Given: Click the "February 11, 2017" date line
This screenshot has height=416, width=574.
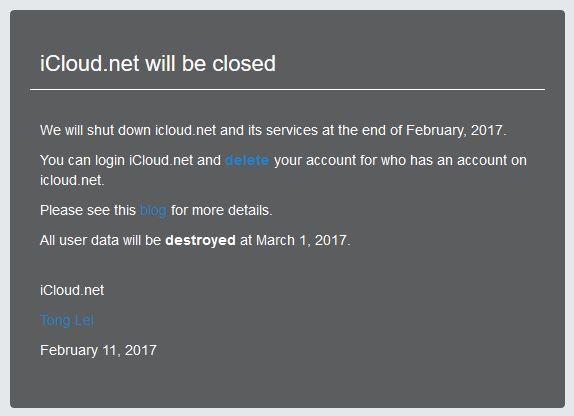Looking at the screenshot, I should pyautogui.click(x=98, y=350).
